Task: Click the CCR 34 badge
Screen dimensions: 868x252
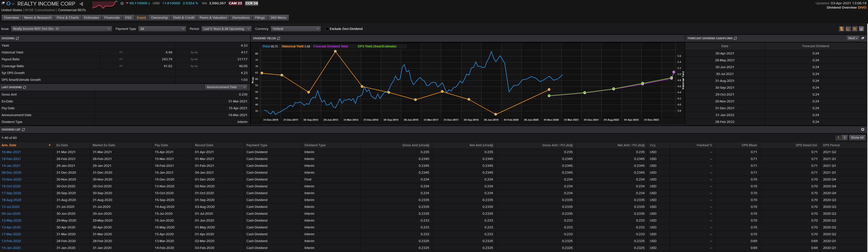Action: pyautogui.click(x=251, y=3)
